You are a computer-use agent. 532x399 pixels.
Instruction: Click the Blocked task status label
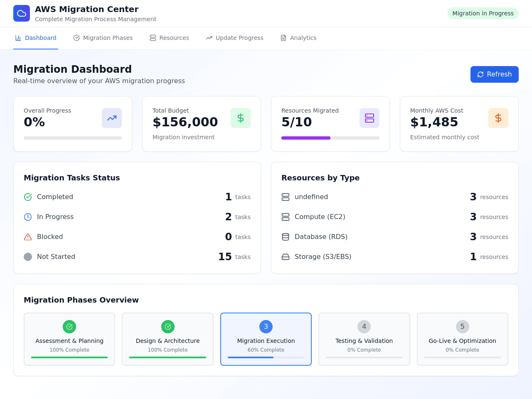pos(50,237)
